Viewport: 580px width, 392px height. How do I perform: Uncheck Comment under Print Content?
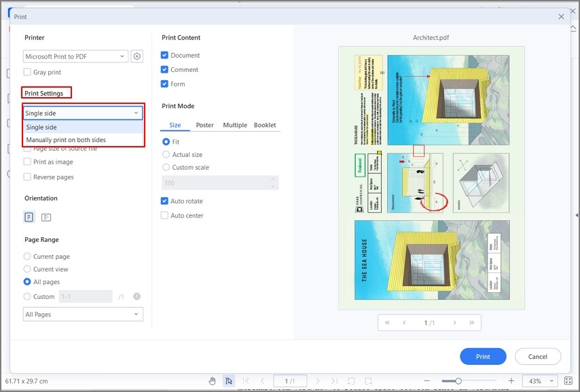click(x=164, y=69)
